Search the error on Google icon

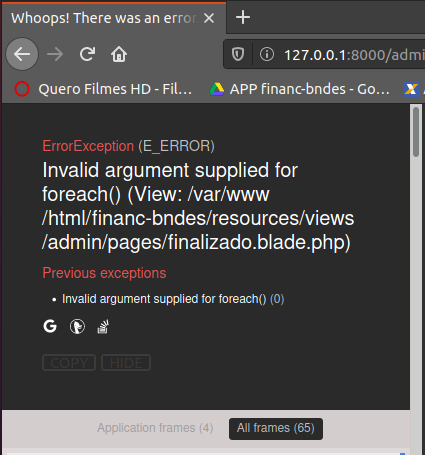(x=50, y=326)
